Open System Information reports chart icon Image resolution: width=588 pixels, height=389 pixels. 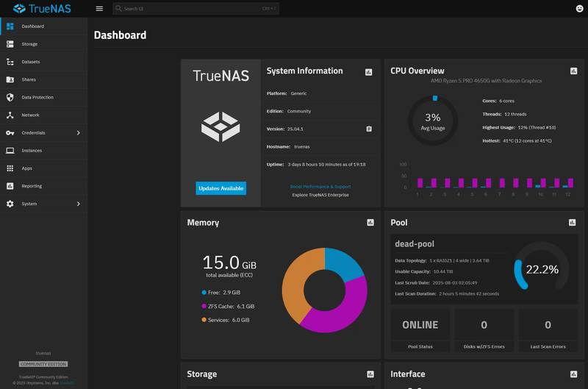coord(369,72)
